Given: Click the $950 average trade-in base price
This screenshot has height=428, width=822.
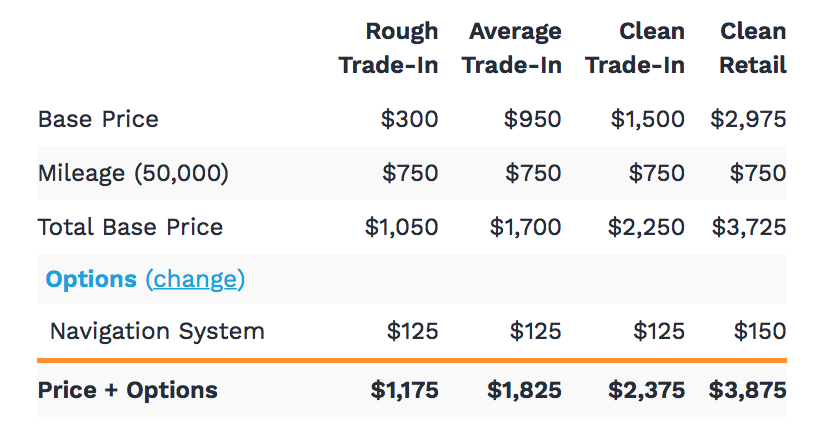Looking at the screenshot, I should pos(533,119).
